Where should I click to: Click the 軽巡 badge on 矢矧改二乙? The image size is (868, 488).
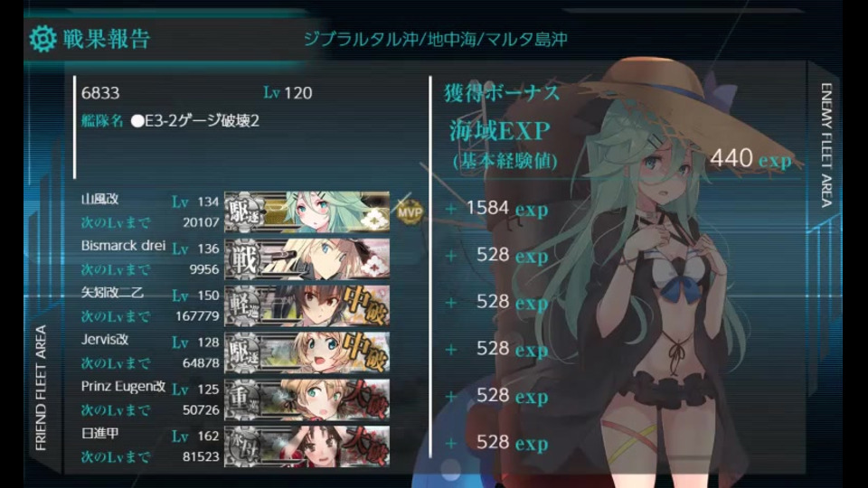(243, 306)
